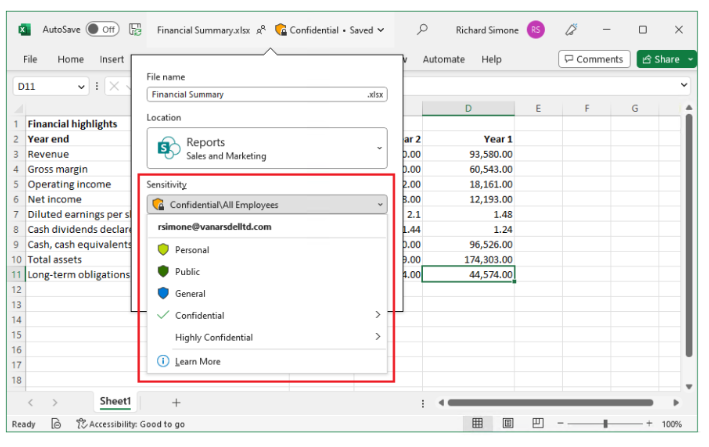Screen dimensions: 709x447
Task: Expand the Confidential submenu arrow
Action: [378, 315]
